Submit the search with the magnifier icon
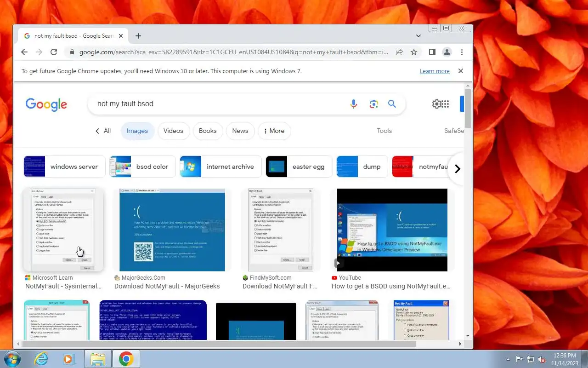The height and width of the screenshot is (368, 588). [392, 104]
